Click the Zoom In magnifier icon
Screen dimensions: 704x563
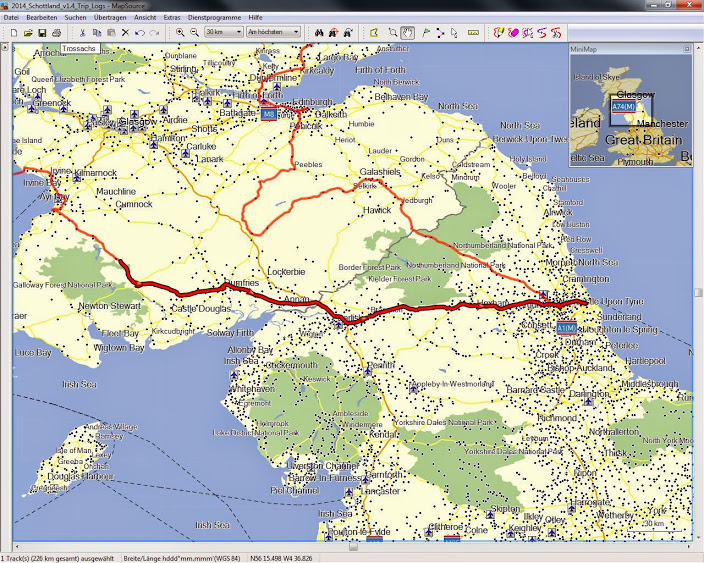coord(180,32)
